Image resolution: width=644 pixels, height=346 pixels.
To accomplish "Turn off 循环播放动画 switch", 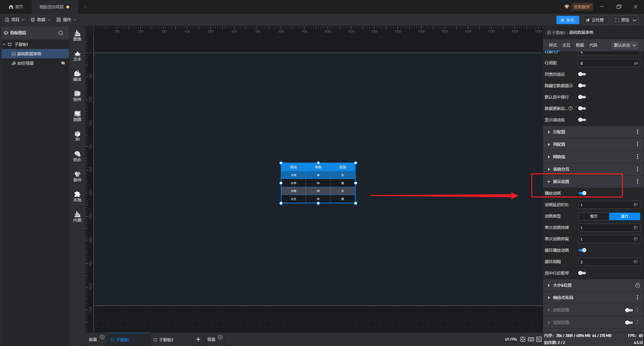I will [x=582, y=250].
